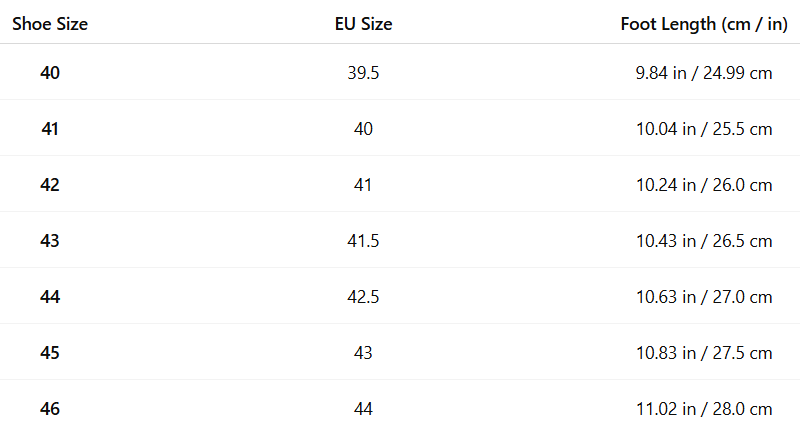Select shoe size 45 row label
This screenshot has height=432, width=800.
click(x=50, y=353)
